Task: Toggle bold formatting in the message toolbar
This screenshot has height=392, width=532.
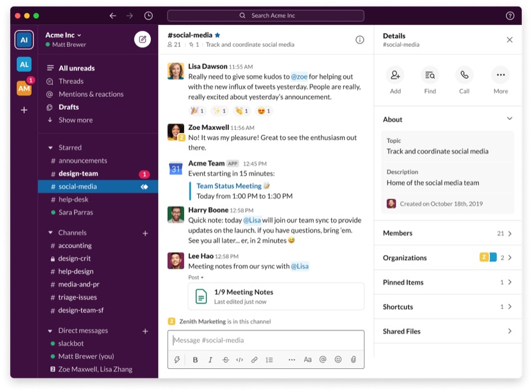Action: pos(195,359)
